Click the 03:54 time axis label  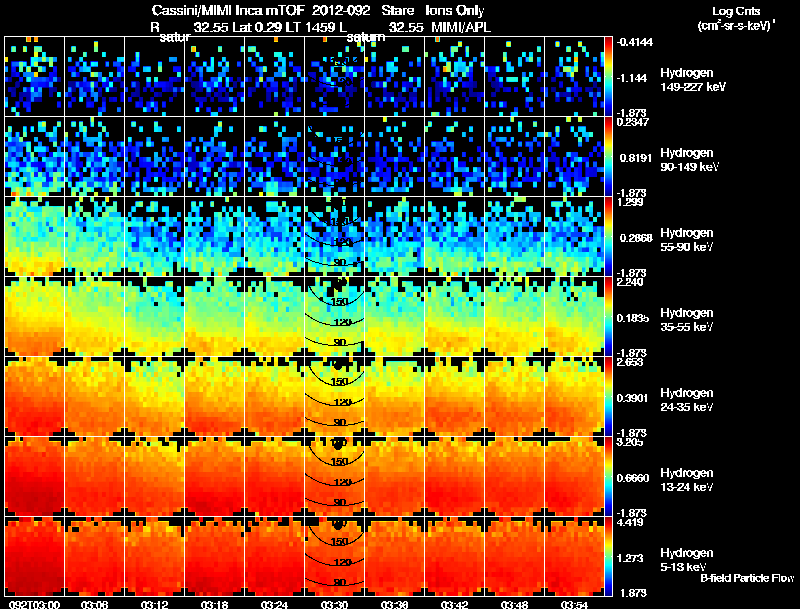(x=574, y=604)
